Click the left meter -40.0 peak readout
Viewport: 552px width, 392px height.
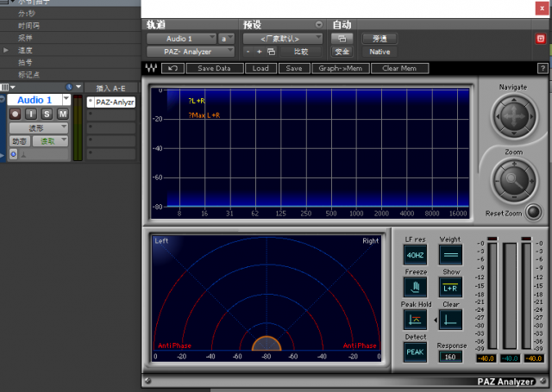(x=486, y=358)
